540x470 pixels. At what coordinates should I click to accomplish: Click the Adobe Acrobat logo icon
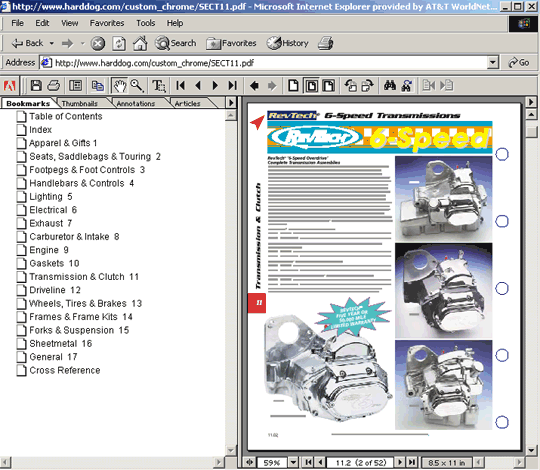9,85
